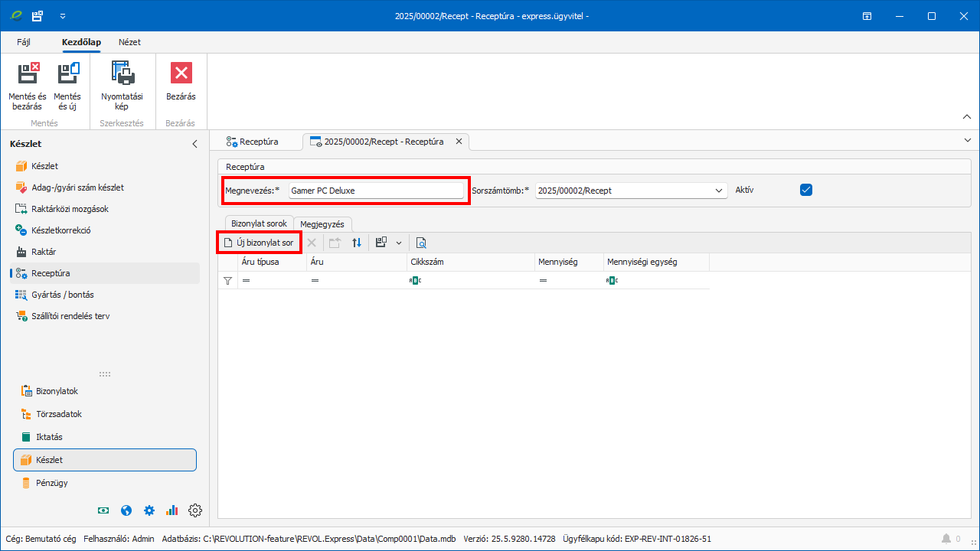Image resolution: width=980 pixels, height=551 pixels.
Task: Click the navigation pane splitter dots
Action: click(x=105, y=374)
